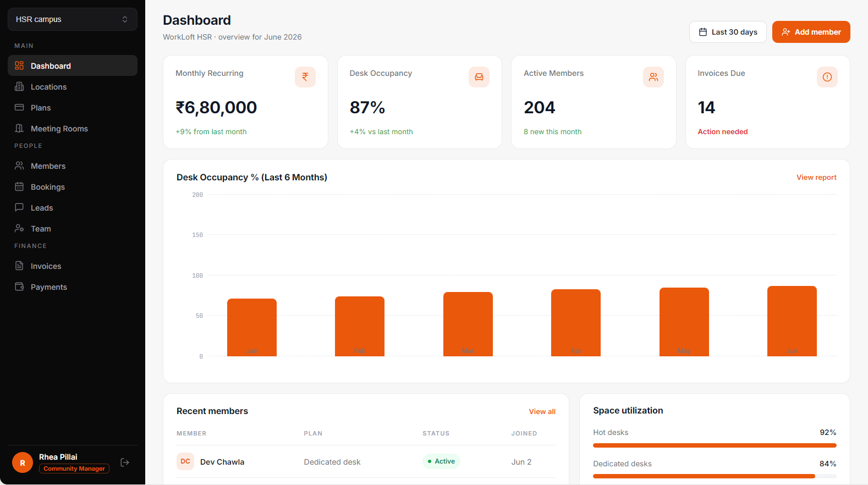The height and width of the screenshot is (485, 868).
Task: Go to Payments page
Action: (x=73, y=286)
